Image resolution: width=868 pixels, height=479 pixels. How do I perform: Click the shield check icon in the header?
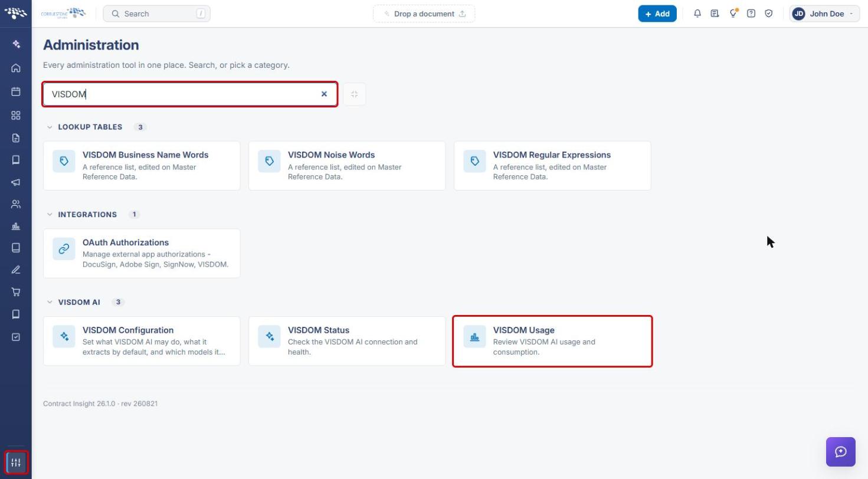pos(769,14)
